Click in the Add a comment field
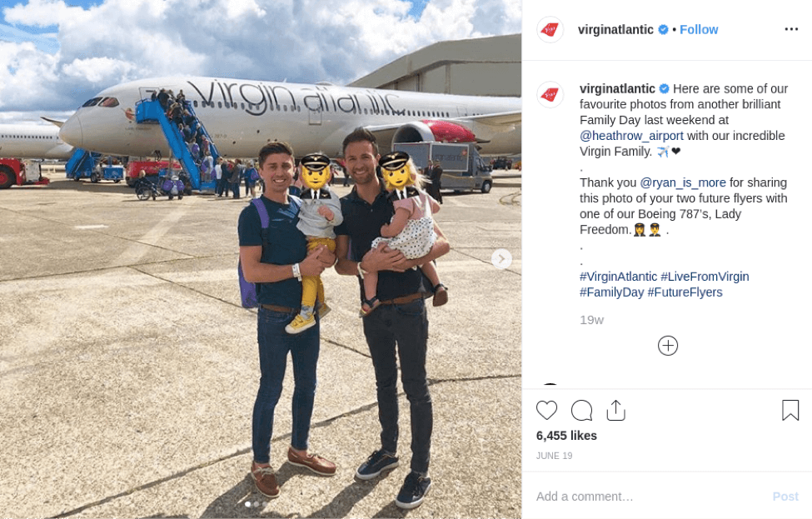The width and height of the screenshot is (812, 519). 647,497
